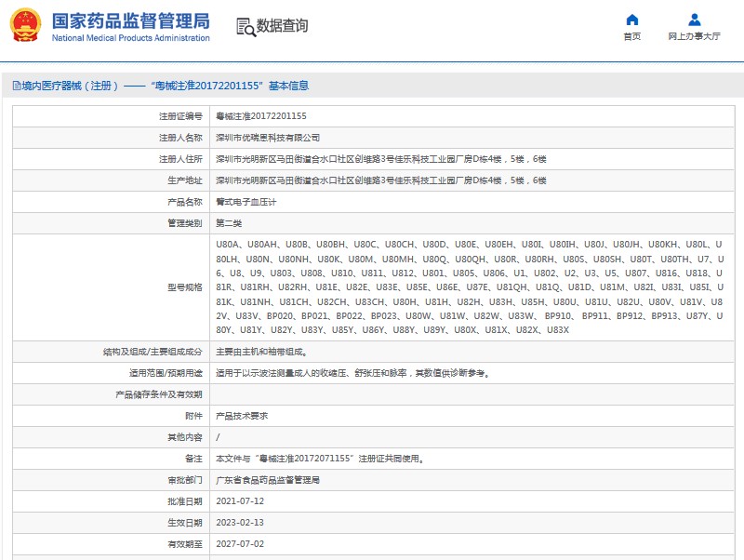
Task: Click the 境内医疗器械（注册） heading
Action: pyautogui.click(x=70, y=86)
